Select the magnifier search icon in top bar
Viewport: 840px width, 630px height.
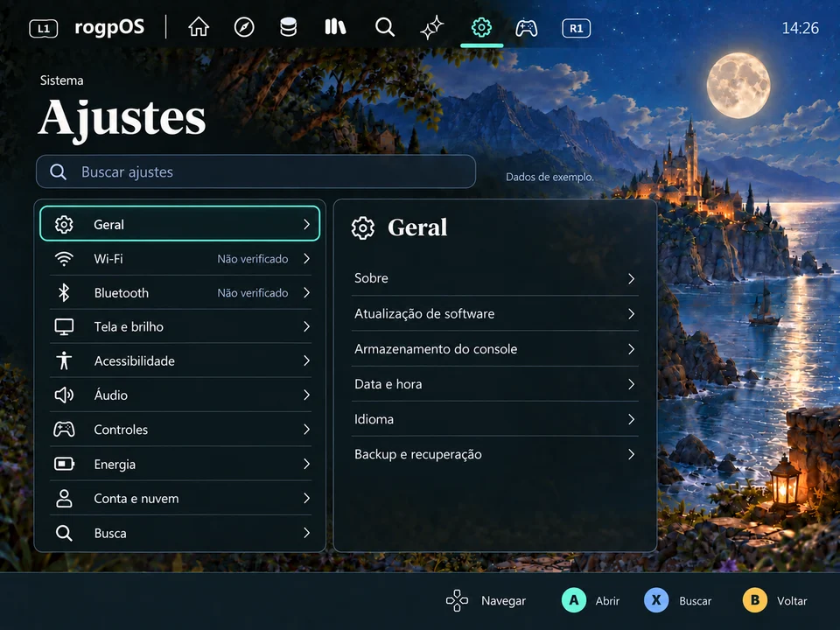click(385, 27)
